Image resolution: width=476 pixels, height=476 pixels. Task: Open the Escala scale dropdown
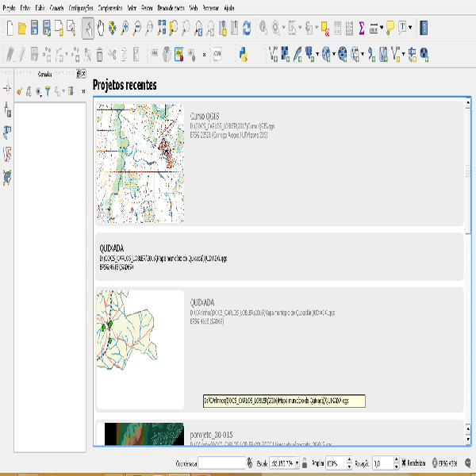click(x=297, y=463)
